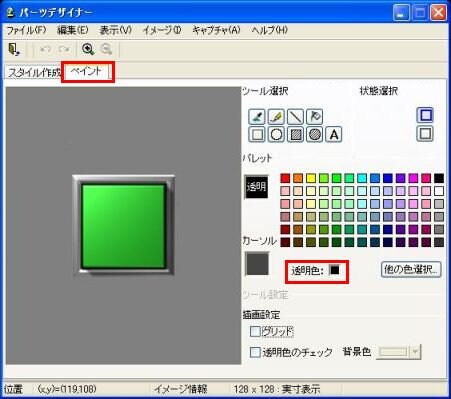The width and height of the screenshot is (451, 399).
Task: Pick the orange swatch in top row
Action: coord(298,178)
